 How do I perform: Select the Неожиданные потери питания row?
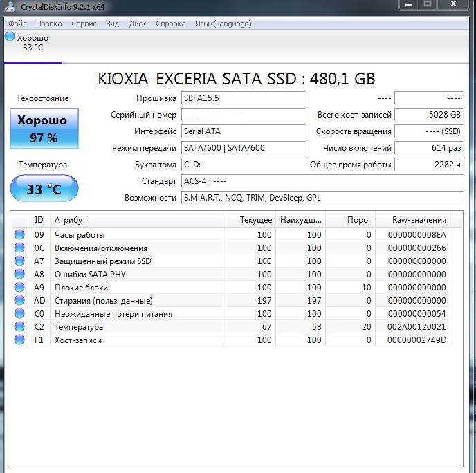click(230, 314)
